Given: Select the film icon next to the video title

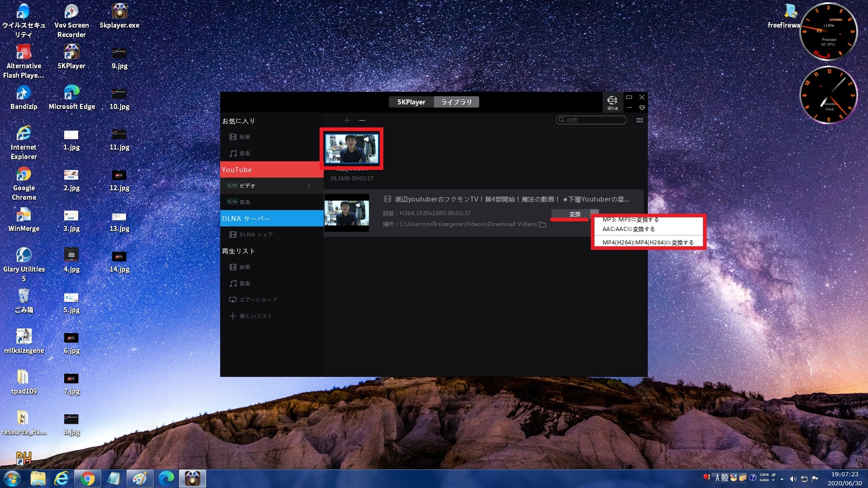Looking at the screenshot, I should (387, 199).
